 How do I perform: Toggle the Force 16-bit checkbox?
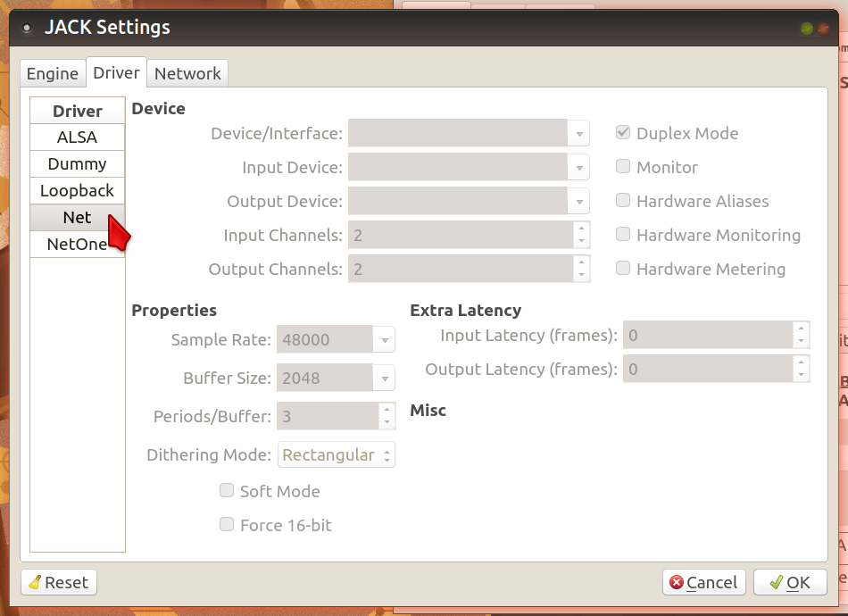pos(227,524)
